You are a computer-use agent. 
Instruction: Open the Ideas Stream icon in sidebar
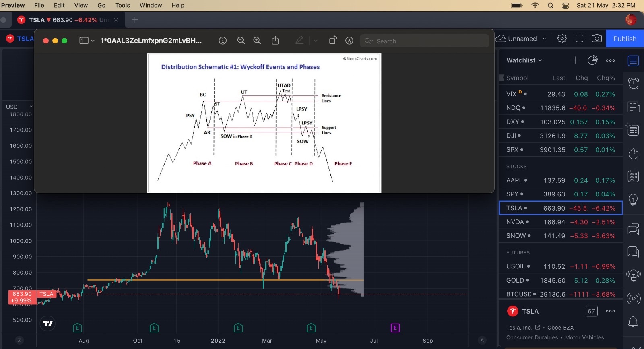pos(633,276)
